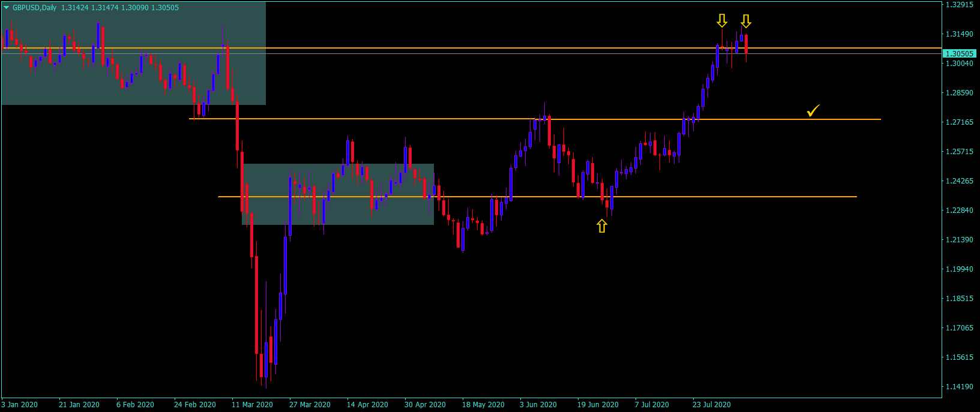Click the 1.21390 price scale label
This screenshot has height=412, width=980.
point(959,240)
